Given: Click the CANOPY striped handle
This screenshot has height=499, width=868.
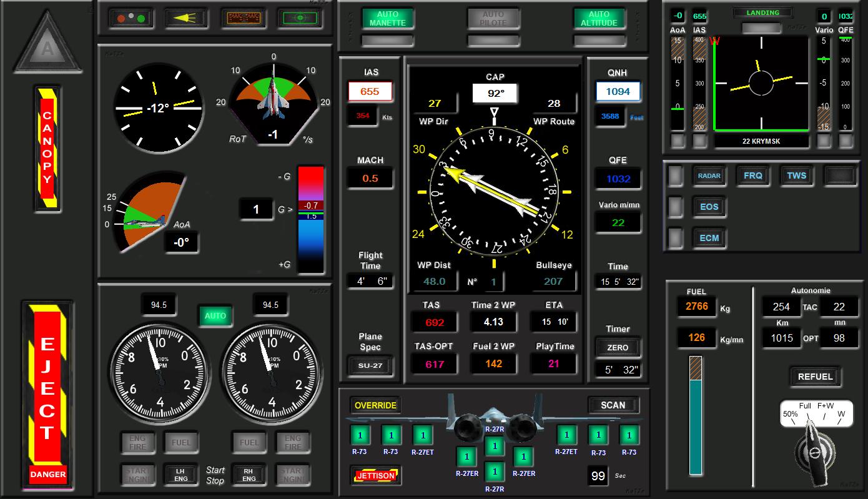Looking at the screenshot, I should [47, 147].
